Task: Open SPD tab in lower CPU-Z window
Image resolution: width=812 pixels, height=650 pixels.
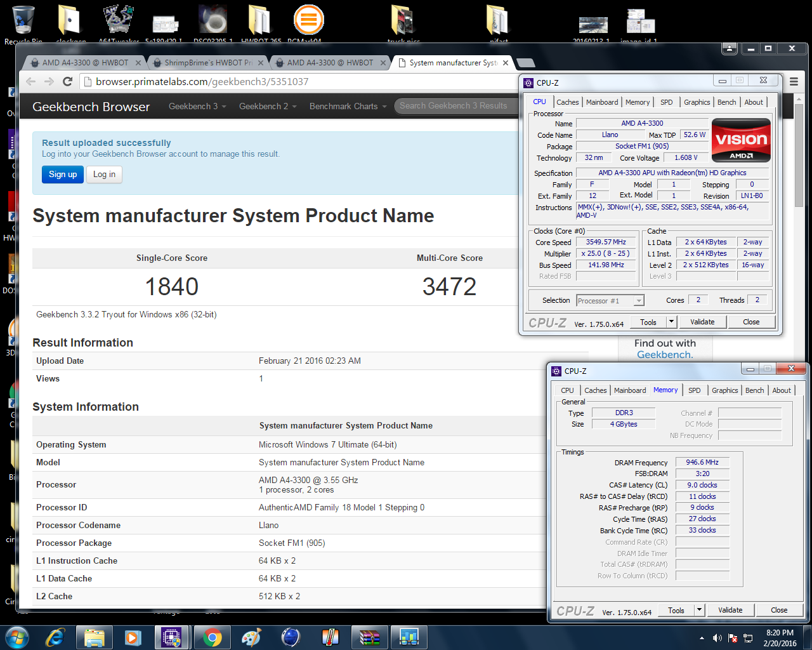Action: (x=695, y=390)
